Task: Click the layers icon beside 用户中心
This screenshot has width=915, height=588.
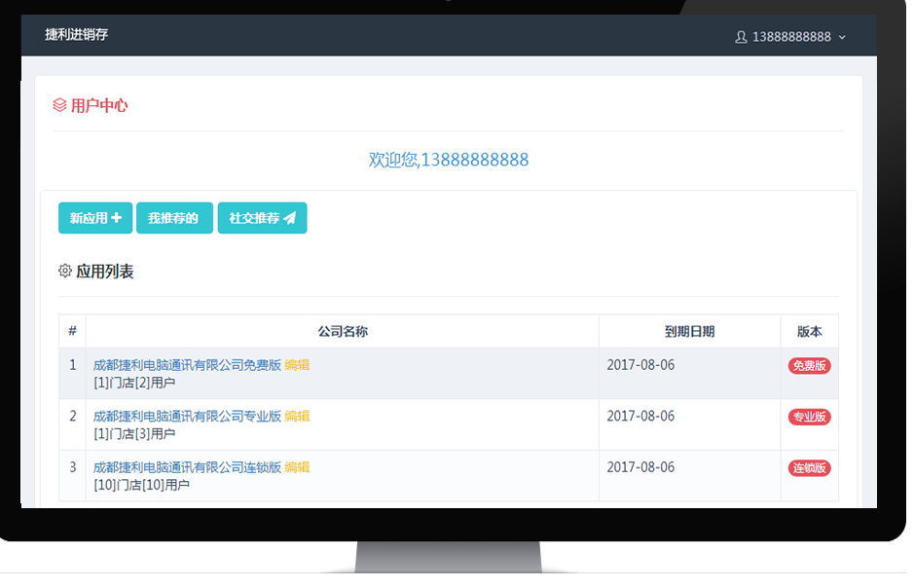Action: (59, 105)
